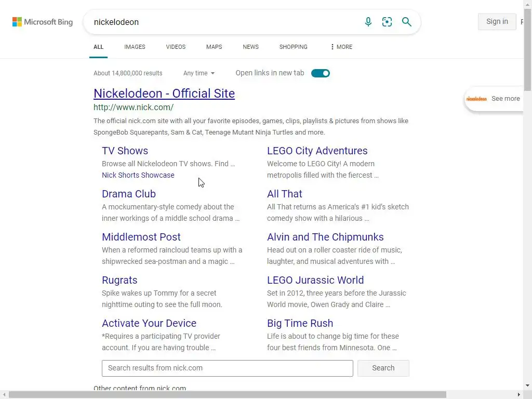The image size is (532, 399).
Task: Open visual search camera icon
Action: click(x=387, y=22)
